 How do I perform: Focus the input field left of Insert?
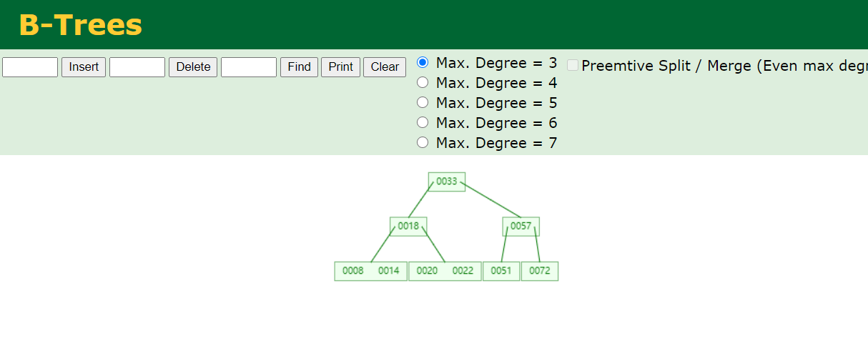(30, 67)
